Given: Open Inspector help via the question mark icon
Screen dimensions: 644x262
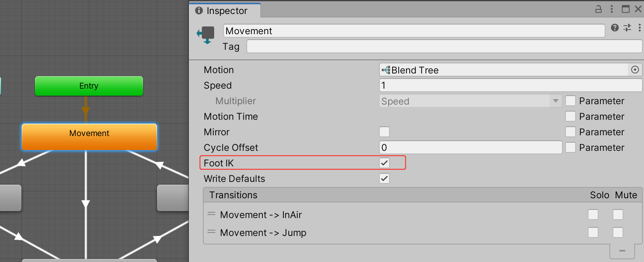Looking at the screenshot, I should pos(615,28).
